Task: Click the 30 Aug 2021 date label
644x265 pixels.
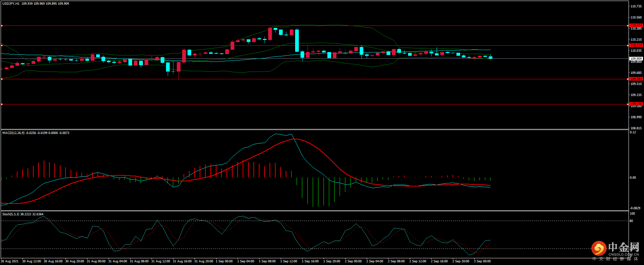Action: (10, 261)
